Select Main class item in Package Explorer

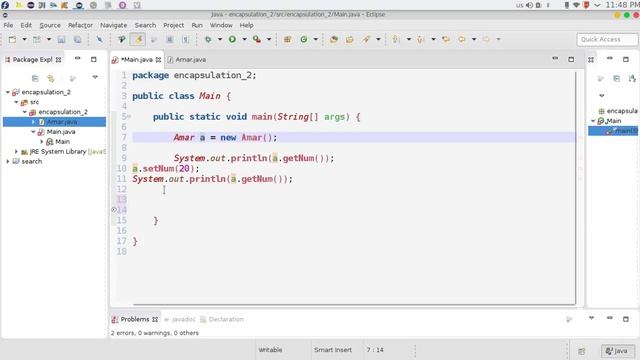point(58,142)
